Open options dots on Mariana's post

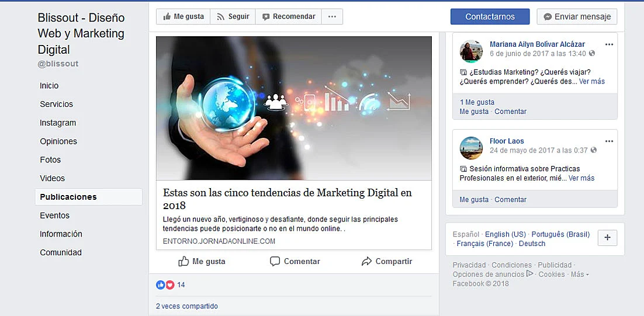[x=609, y=44]
